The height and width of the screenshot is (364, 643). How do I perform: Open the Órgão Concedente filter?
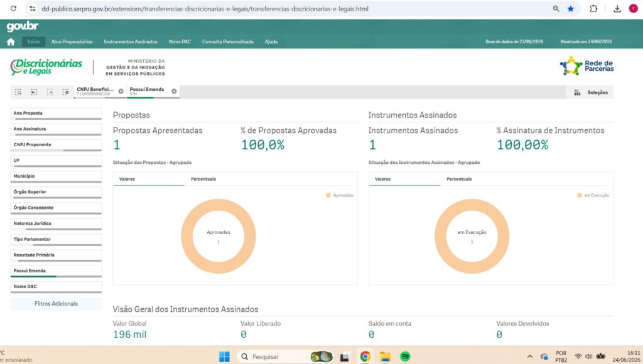click(x=56, y=208)
